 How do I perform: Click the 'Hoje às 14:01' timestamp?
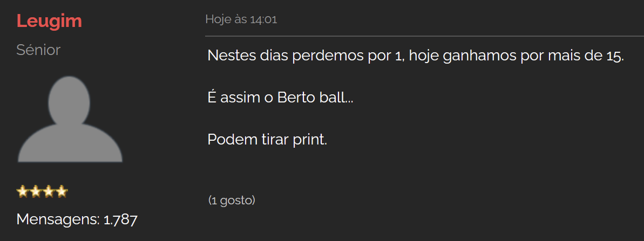pos(241,20)
